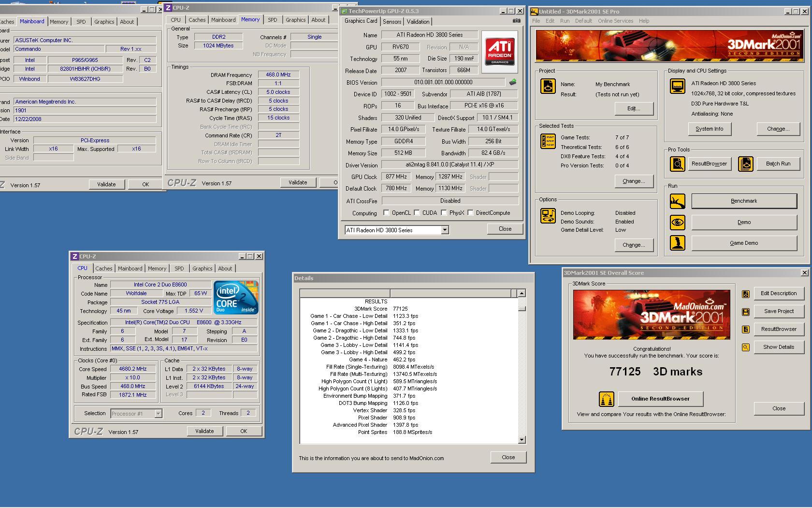This screenshot has height=508, width=812.
Task: Enable the OpenCL checkbox in GPU-Z
Action: tap(386, 213)
